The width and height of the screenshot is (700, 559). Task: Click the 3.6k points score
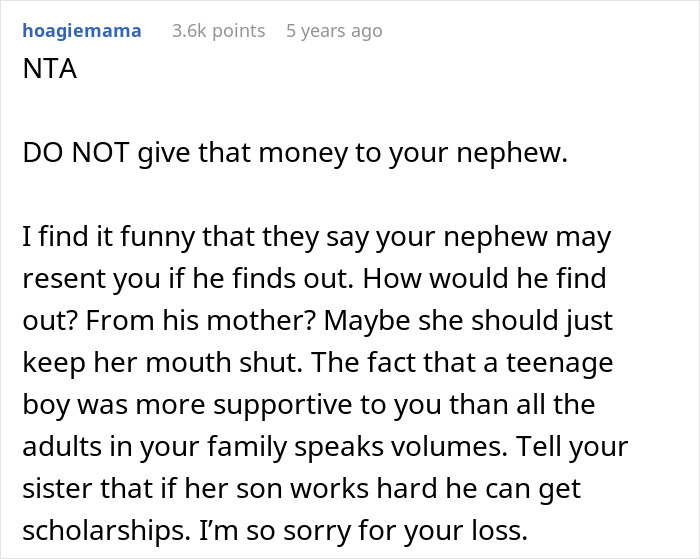218,31
